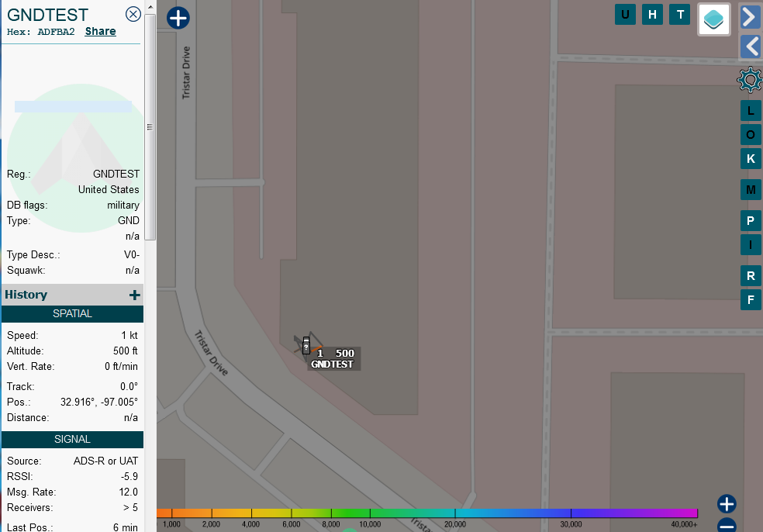Click the Source value ADS-R or UAT

[x=105, y=461]
